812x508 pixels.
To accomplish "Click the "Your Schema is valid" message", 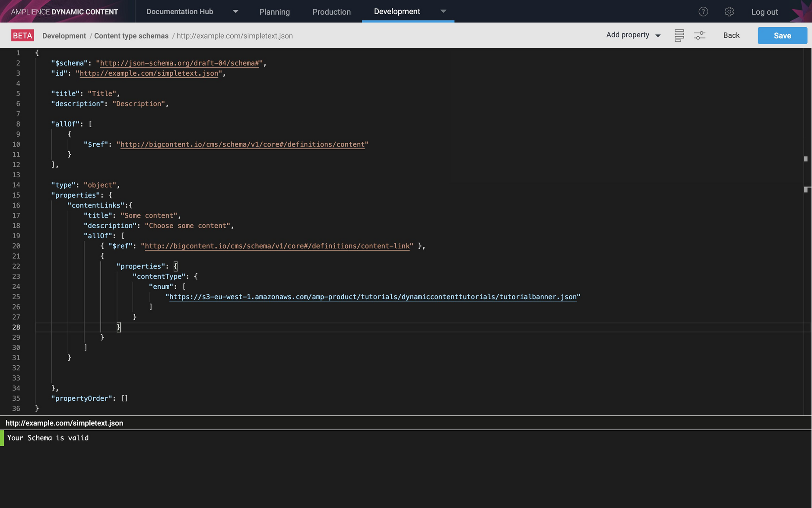I will point(48,438).
